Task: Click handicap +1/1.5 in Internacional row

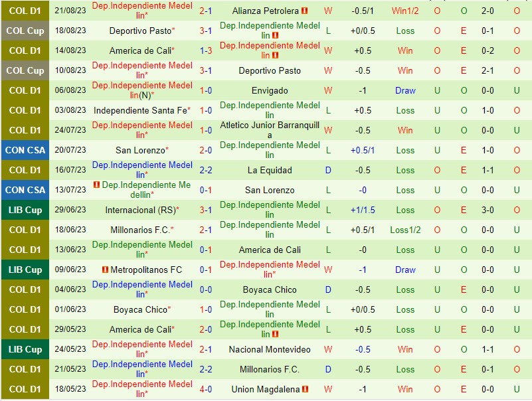Action: (x=363, y=210)
